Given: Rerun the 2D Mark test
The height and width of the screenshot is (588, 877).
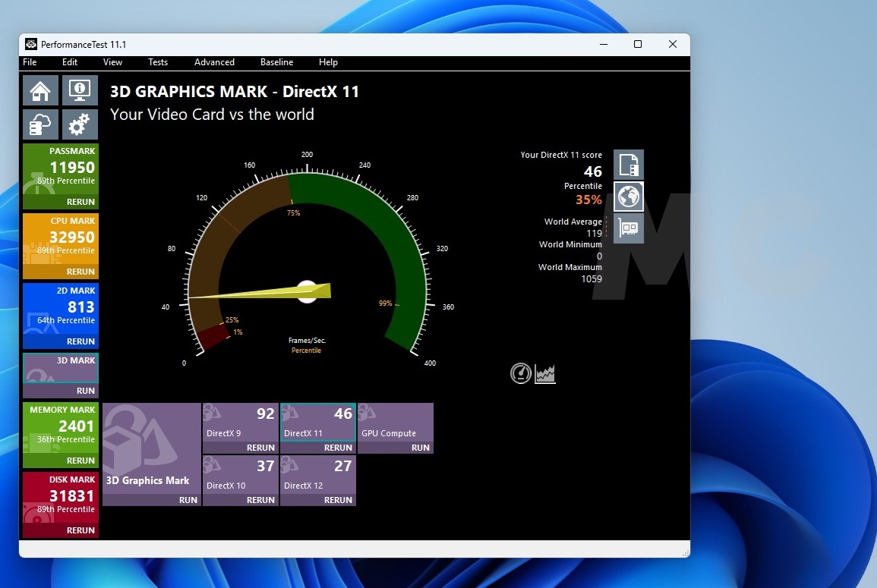Looking at the screenshot, I should [x=80, y=341].
